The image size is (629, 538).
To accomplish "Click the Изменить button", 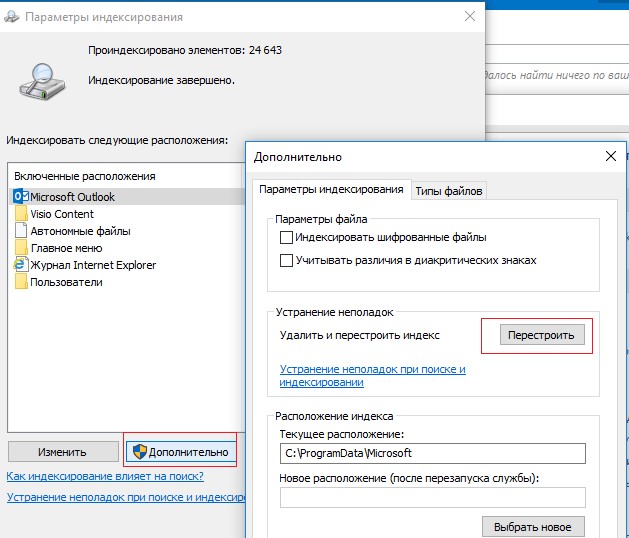I will 63,452.
